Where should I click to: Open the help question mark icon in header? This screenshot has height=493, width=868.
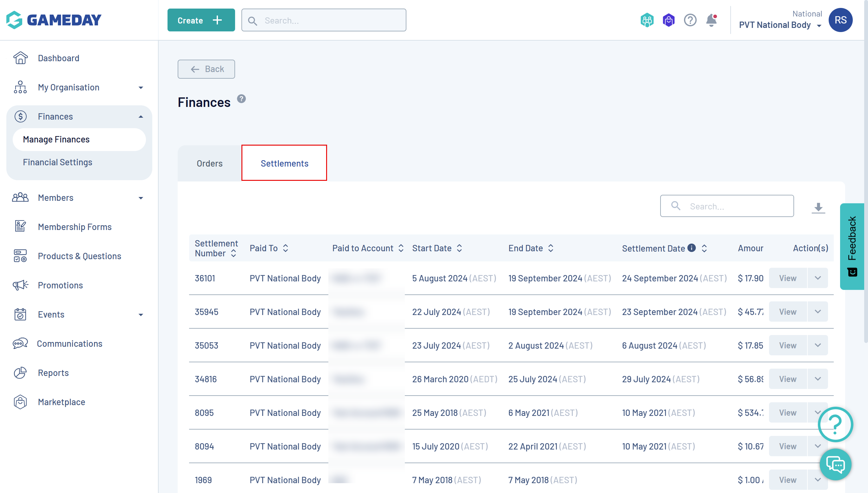[690, 20]
